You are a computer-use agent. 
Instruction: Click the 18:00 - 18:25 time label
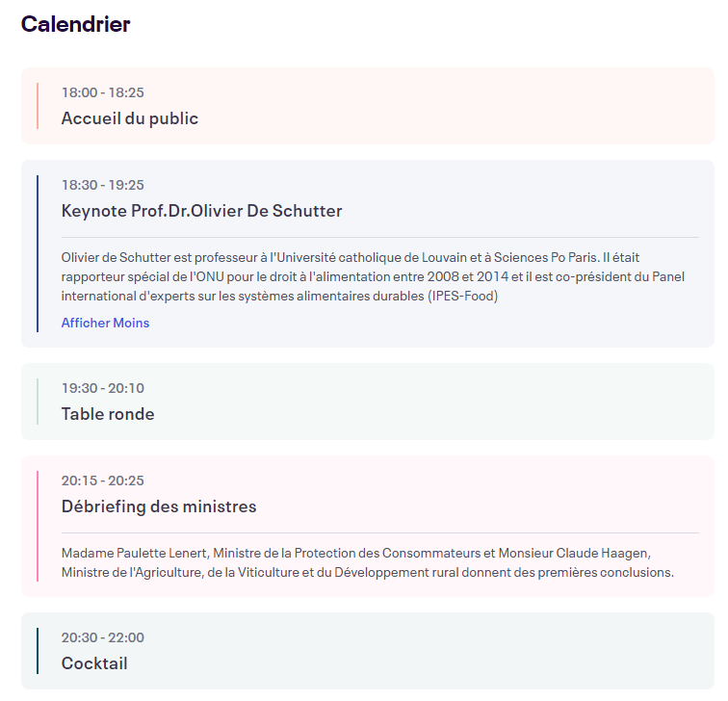click(x=103, y=92)
